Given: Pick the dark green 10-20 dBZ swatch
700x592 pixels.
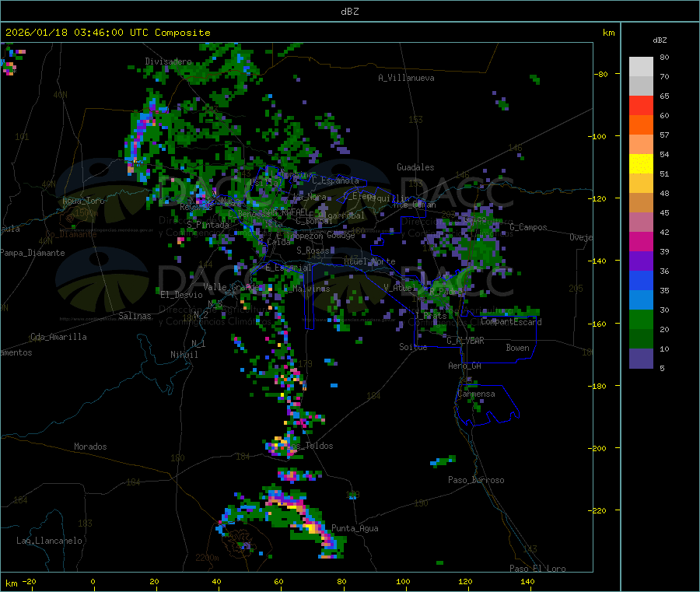Looking at the screenshot, I should click(x=641, y=339).
